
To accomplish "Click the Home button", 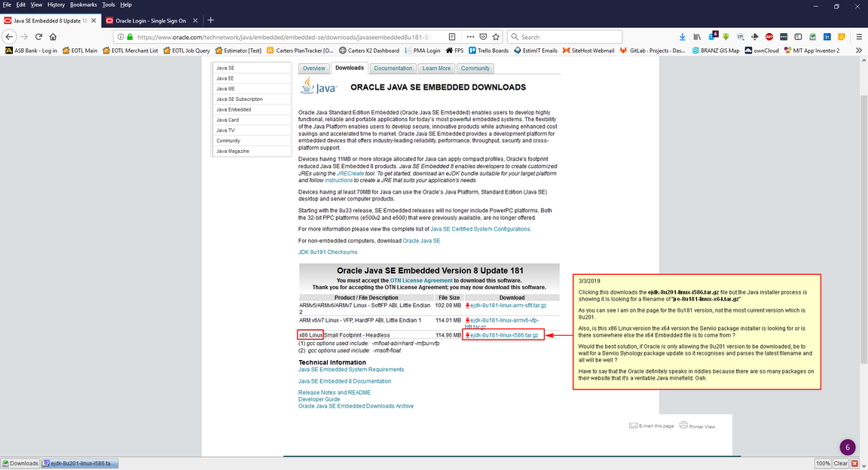I will coord(53,36).
